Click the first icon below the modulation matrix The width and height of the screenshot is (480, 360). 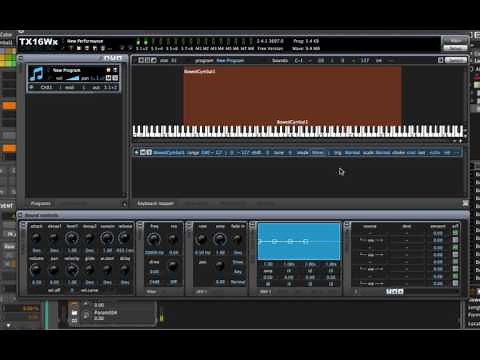[388, 292]
